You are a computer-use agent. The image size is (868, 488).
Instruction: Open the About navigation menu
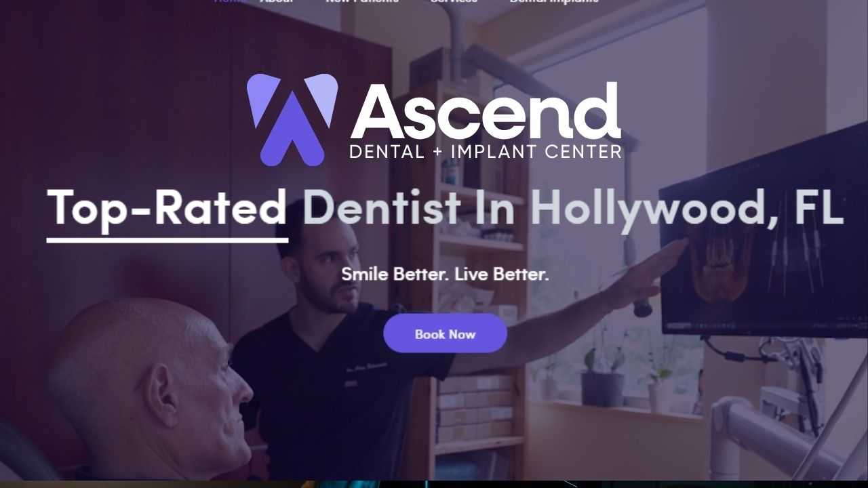point(277,1)
